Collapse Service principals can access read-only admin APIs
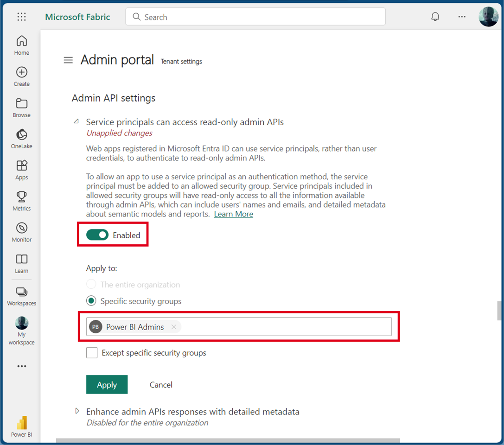This screenshot has height=445, width=504. 76,122
